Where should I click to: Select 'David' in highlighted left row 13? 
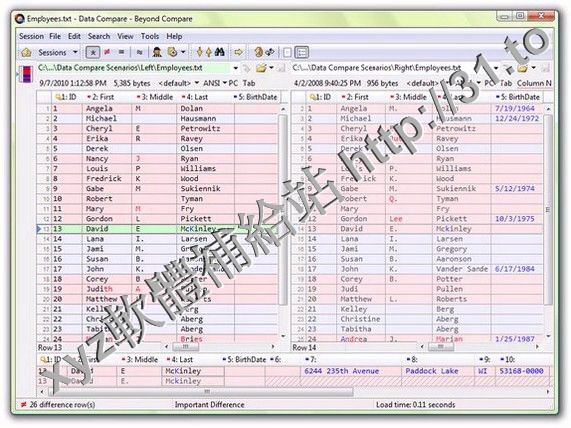coord(97,229)
